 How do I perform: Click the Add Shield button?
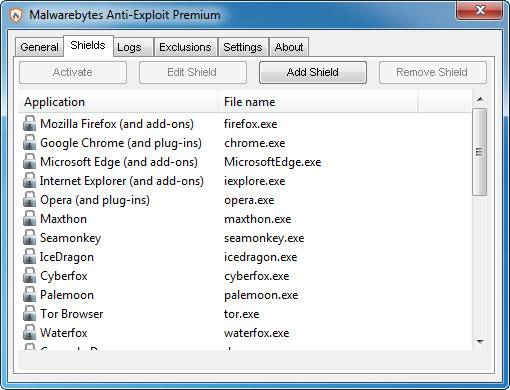313,72
